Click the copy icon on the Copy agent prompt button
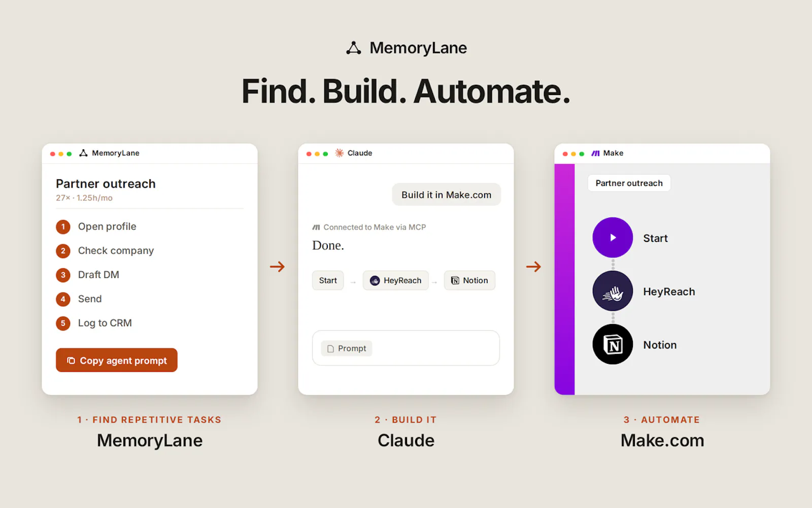812x508 pixels. click(71, 360)
